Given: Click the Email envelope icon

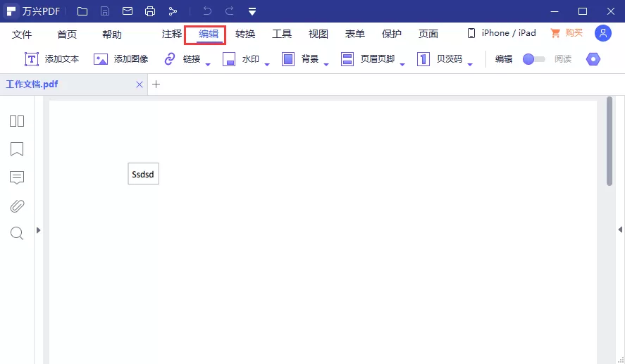Looking at the screenshot, I should [128, 11].
